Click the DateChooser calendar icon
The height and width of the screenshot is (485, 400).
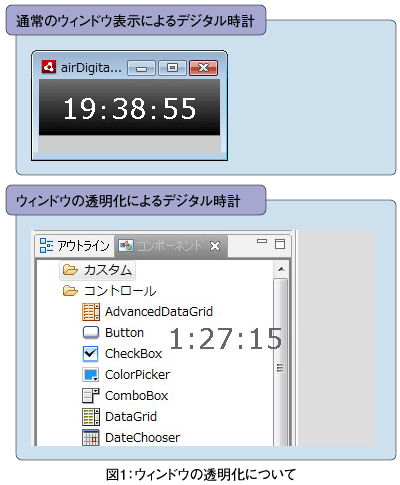[91, 437]
